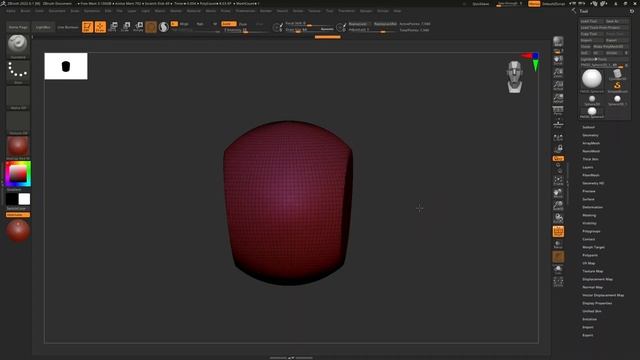Click the Home Page button

[18, 27]
